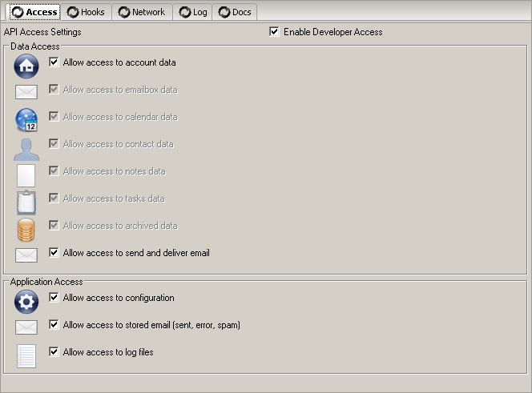Disable Allow access to send and deliver email
This screenshot has height=393, width=532.
coord(54,253)
